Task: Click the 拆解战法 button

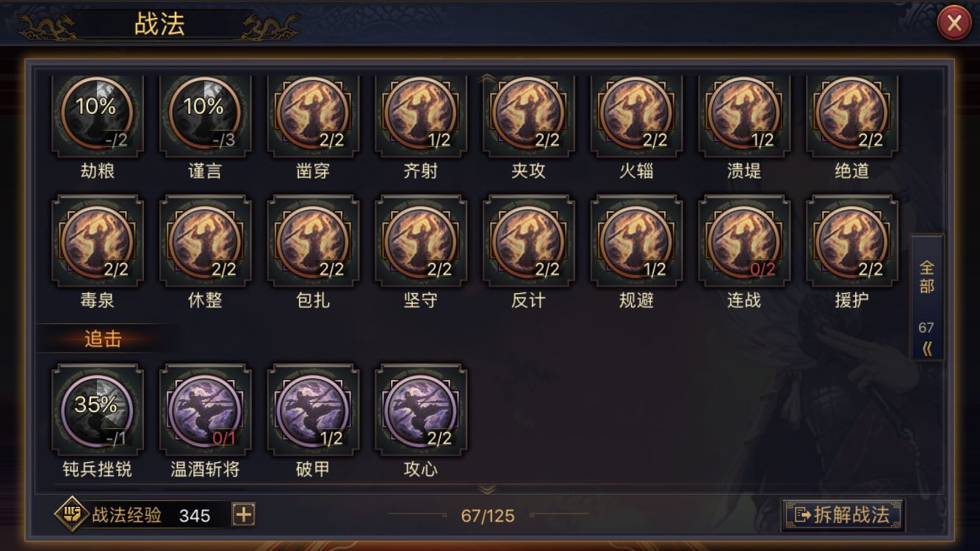Action: click(843, 514)
